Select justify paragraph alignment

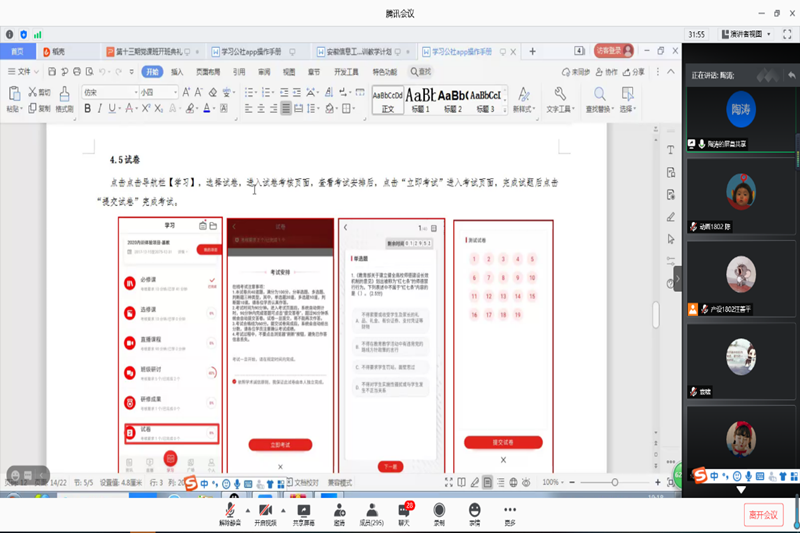286,108
